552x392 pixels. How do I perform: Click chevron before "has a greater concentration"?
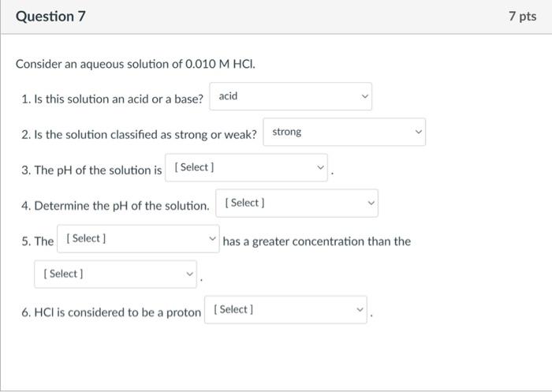[x=212, y=239]
